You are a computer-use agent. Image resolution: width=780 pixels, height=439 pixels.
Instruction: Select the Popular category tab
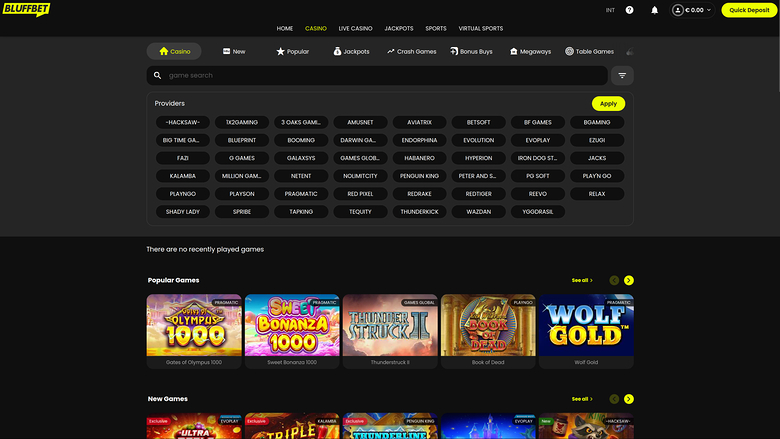click(292, 51)
